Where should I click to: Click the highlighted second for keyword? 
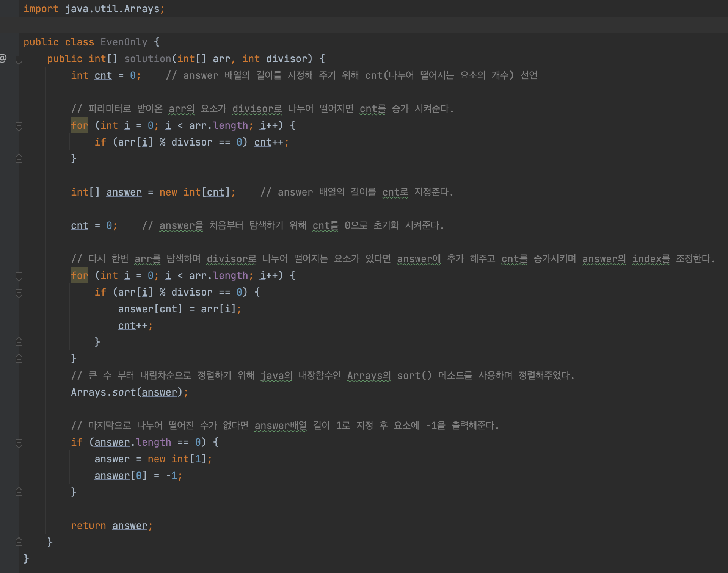(79, 276)
